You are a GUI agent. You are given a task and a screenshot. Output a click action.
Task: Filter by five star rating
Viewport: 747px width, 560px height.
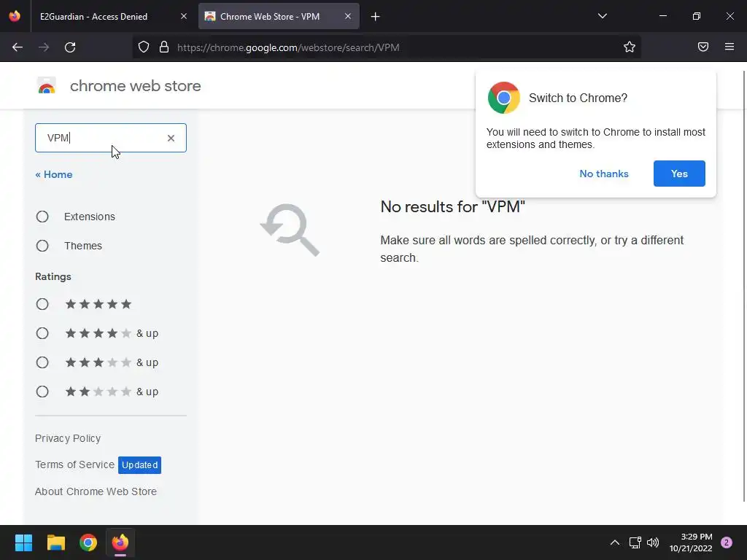42,304
